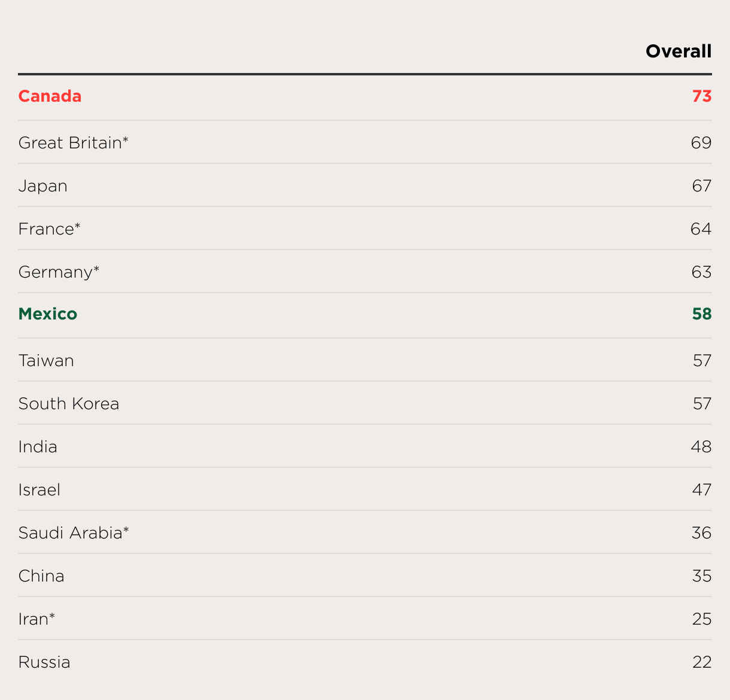The width and height of the screenshot is (730, 700).
Task: Select the Germany row label
Action: (x=59, y=272)
